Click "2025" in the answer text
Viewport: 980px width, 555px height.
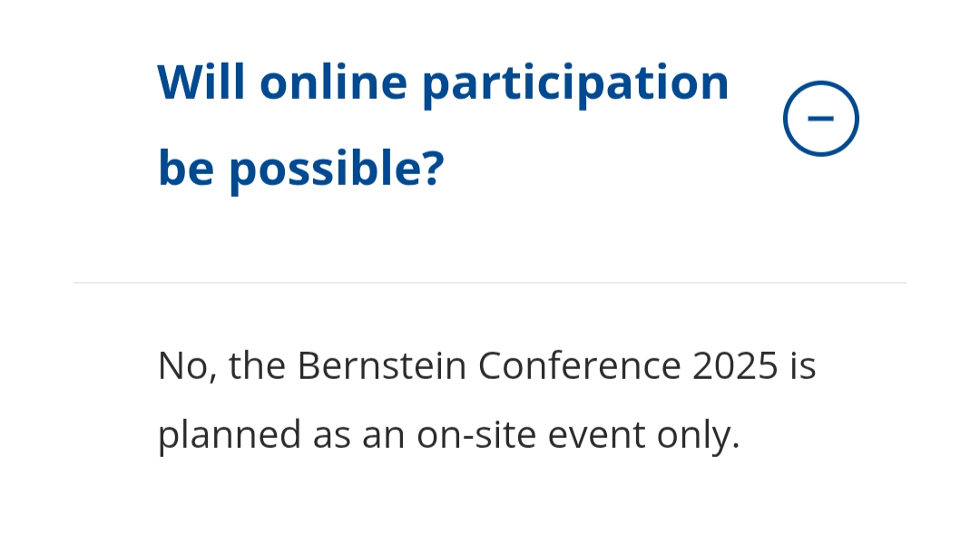pyautogui.click(x=735, y=366)
